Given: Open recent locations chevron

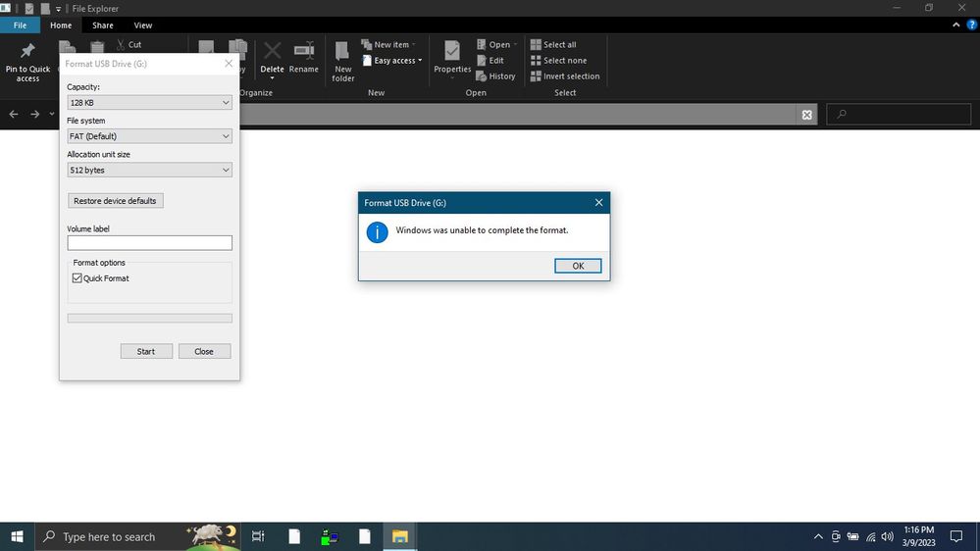Looking at the screenshot, I should click(52, 114).
